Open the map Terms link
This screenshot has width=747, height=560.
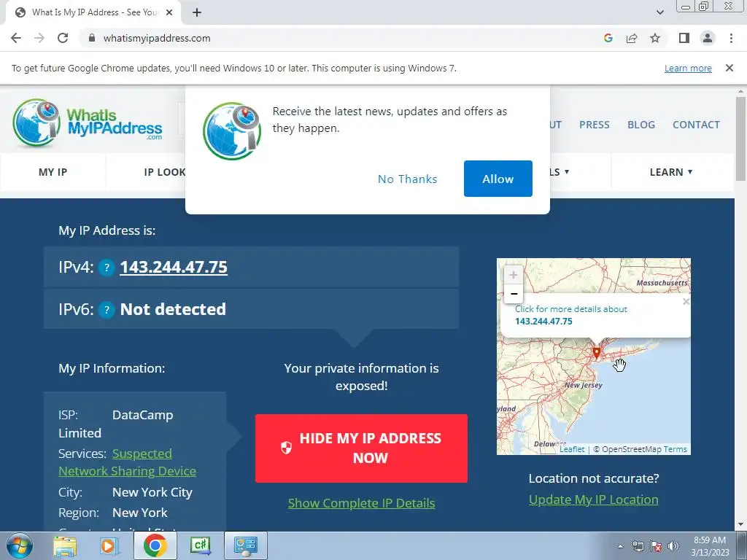[x=675, y=449]
